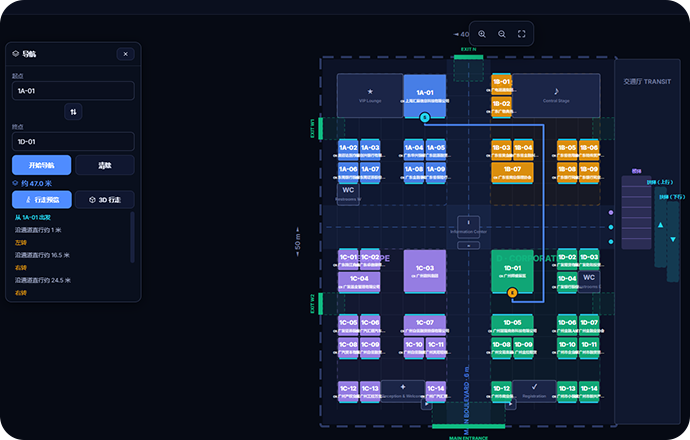Viewport: 690px width, 440px height.
Task: Switch to walking preview mode
Action: [x=42, y=200]
